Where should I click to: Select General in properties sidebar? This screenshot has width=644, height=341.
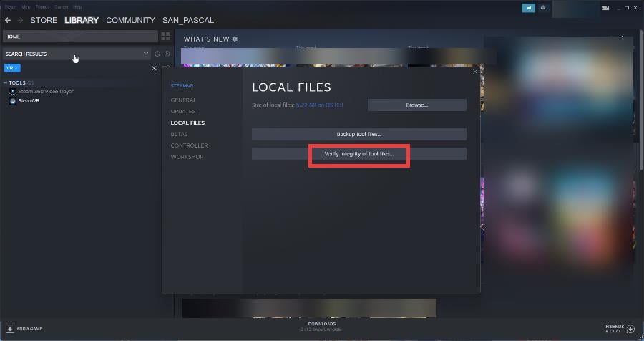pyautogui.click(x=182, y=100)
